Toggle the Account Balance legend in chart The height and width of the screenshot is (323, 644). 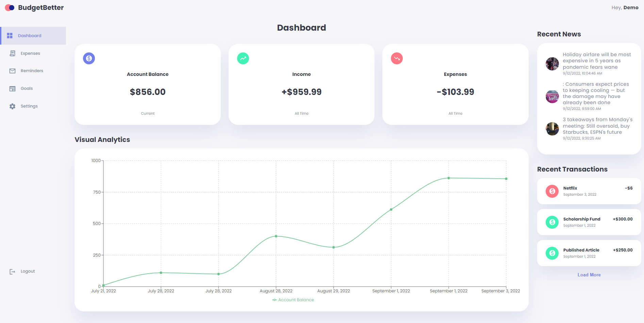tap(293, 300)
